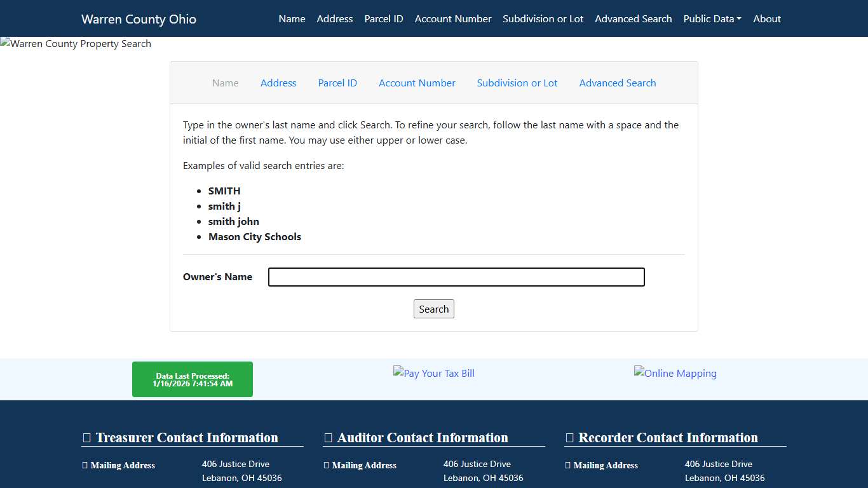
Task: Click inside the Owner's Name input field
Action: click(456, 276)
